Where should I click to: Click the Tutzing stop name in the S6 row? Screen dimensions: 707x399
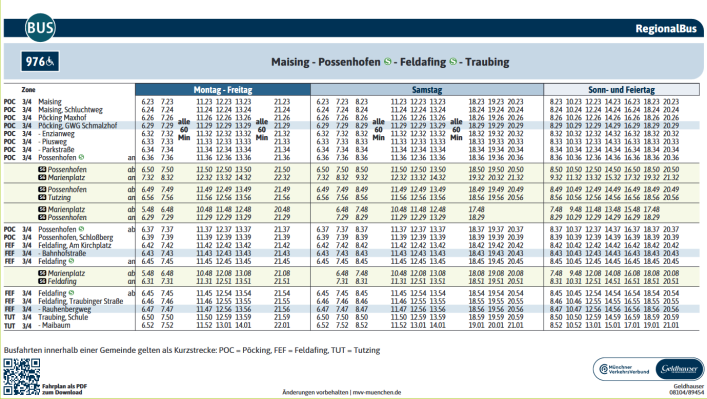[x=59, y=197]
